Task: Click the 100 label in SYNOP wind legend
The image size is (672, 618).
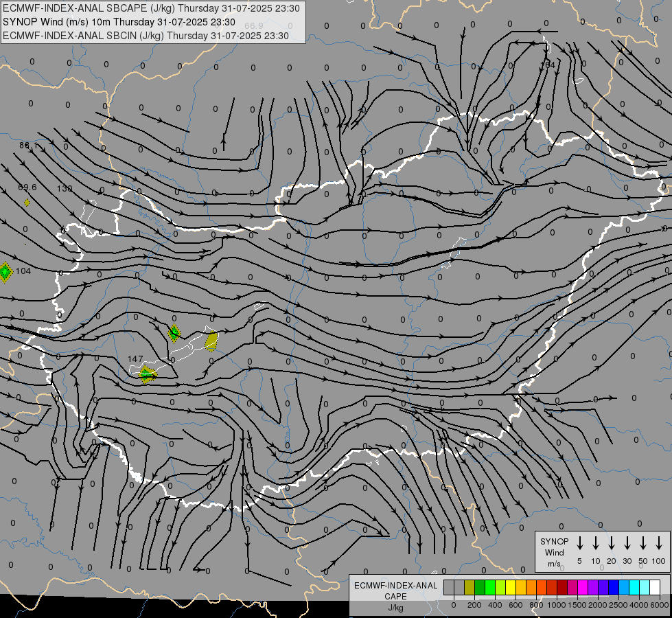Action: pos(659,561)
